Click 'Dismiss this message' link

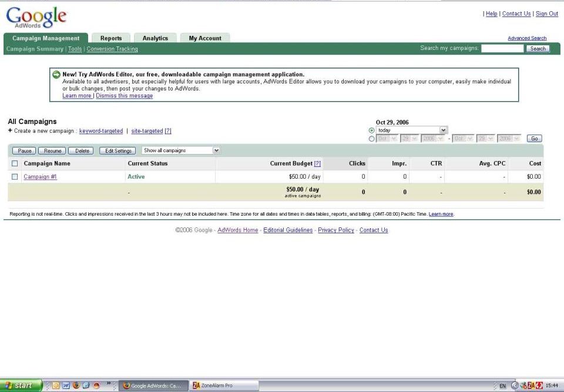124,96
